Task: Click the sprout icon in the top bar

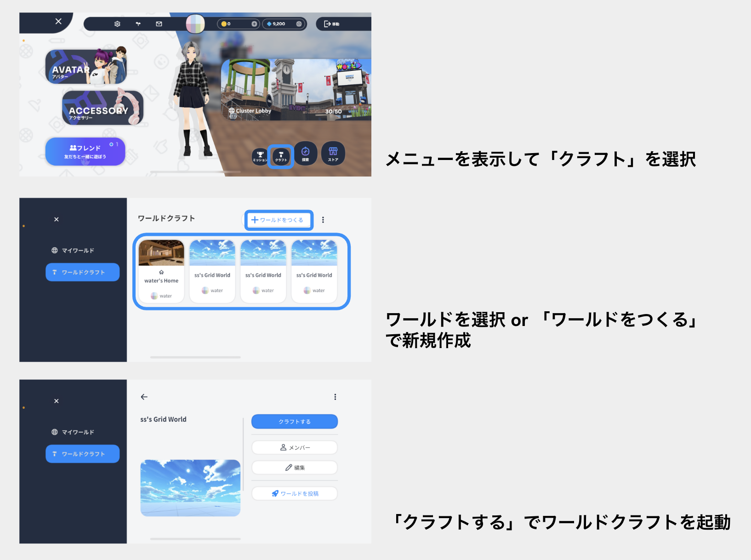Action: point(138,24)
